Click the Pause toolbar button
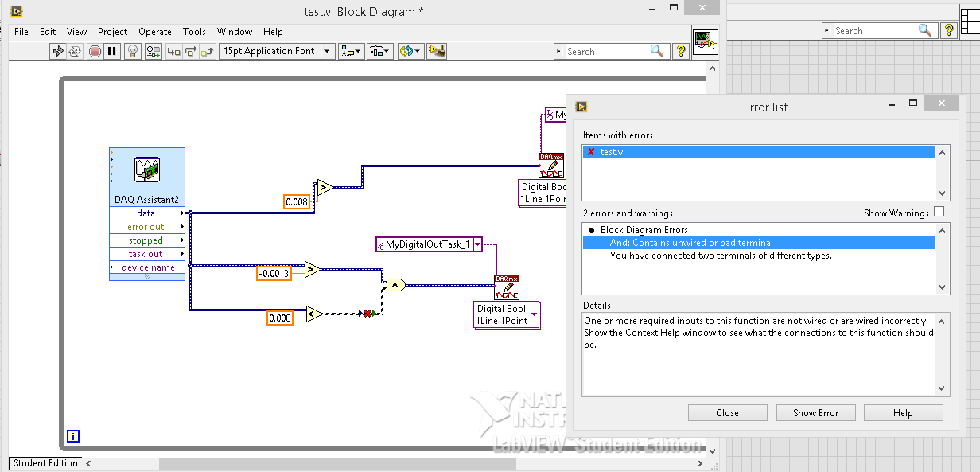Image resolution: width=980 pixels, height=472 pixels. pos(112,51)
